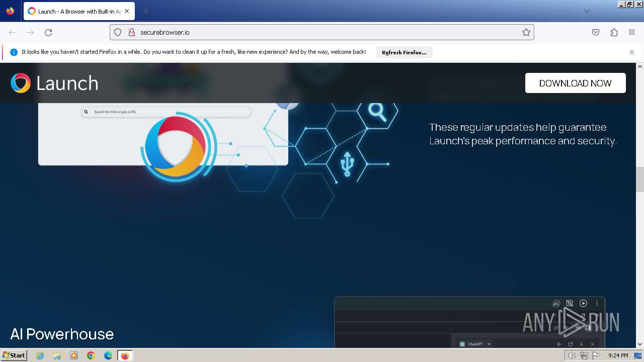Screen dimensions: 644x362
Task: Open the tracking protection shield icon
Action: click(x=118, y=32)
